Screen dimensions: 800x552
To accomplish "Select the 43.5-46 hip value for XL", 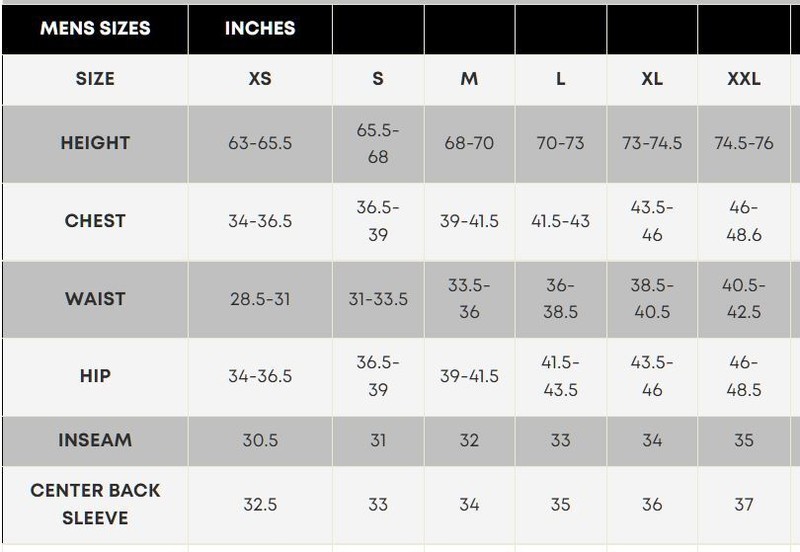I will pyautogui.click(x=652, y=376).
